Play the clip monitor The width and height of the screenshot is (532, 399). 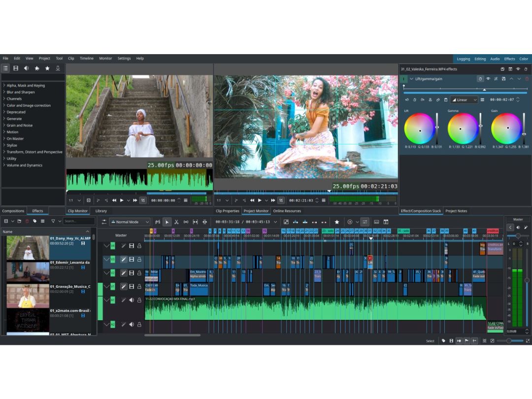[x=122, y=200]
